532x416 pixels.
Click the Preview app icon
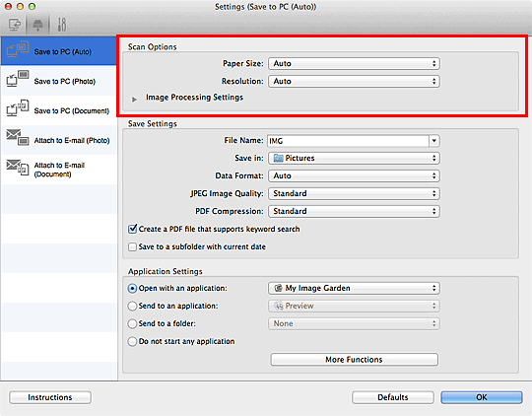(x=279, y=306)
